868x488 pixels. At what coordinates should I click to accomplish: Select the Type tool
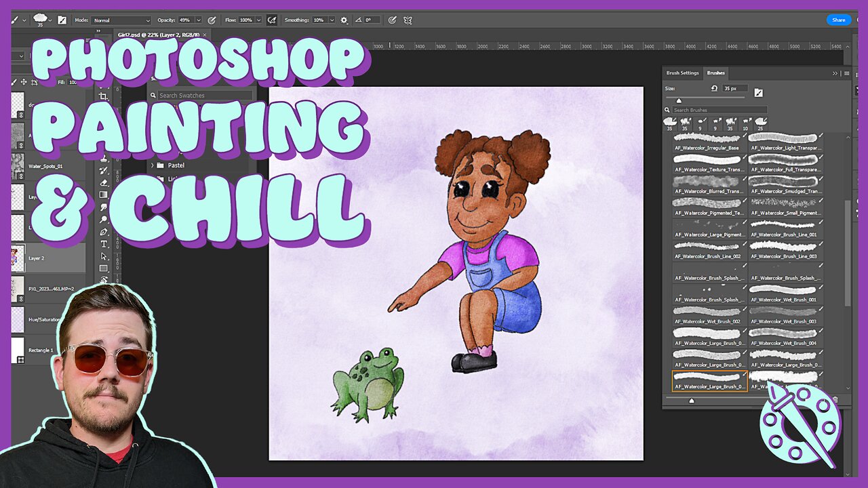pos(104,243)
